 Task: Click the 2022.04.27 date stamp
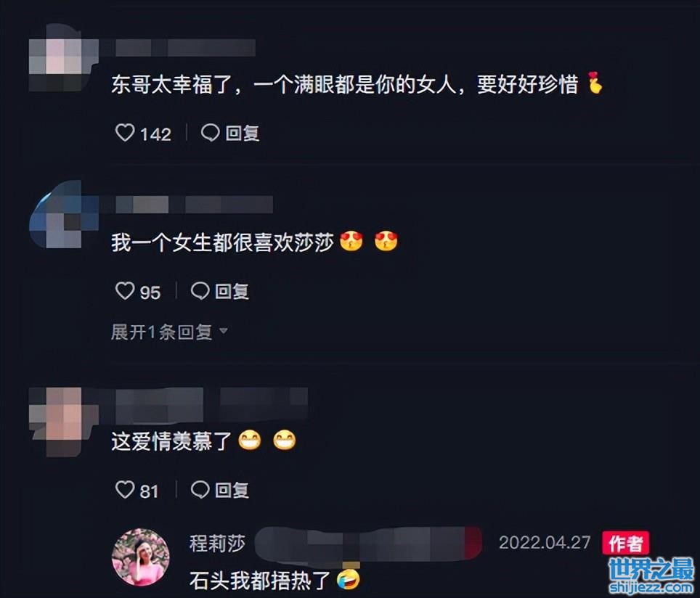point(545,543)
